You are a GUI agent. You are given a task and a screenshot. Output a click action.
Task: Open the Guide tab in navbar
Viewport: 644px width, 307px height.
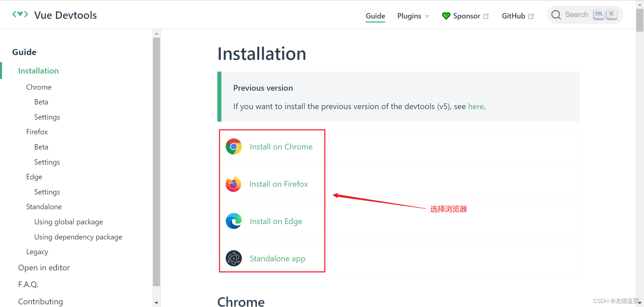pos(375,16)
